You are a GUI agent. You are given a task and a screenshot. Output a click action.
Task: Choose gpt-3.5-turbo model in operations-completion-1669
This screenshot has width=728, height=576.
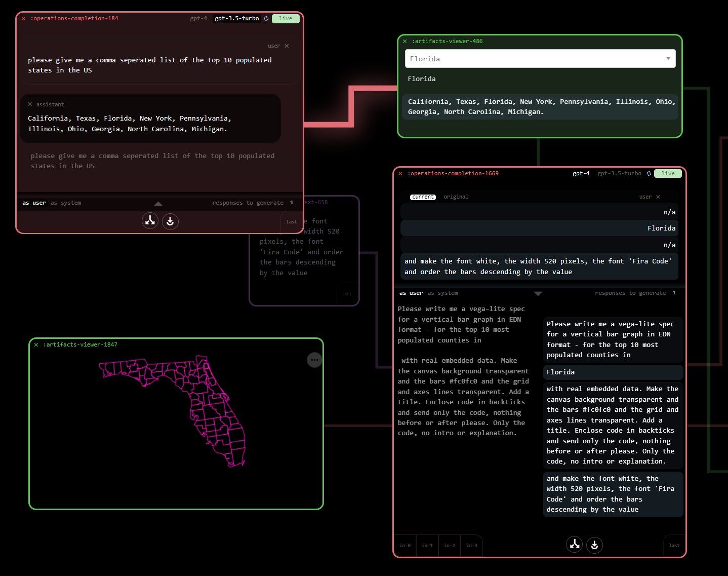click(619, 173)
